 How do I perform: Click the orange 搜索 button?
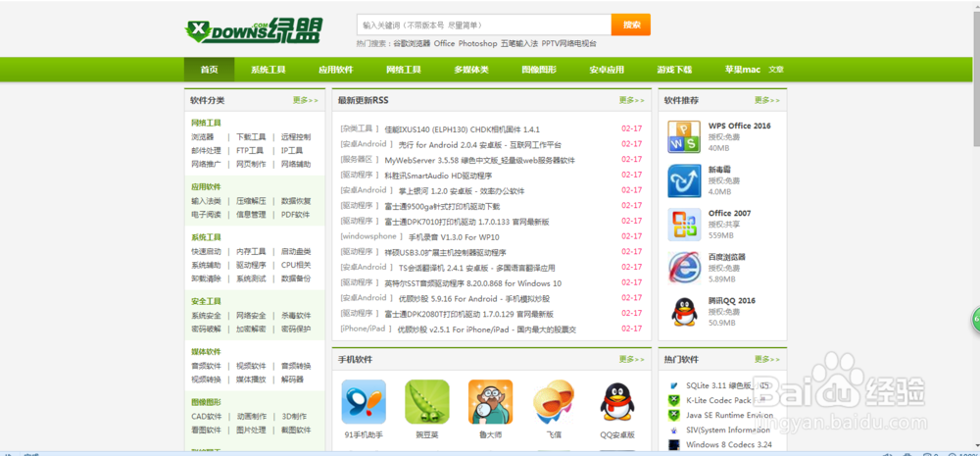[631, 25]
